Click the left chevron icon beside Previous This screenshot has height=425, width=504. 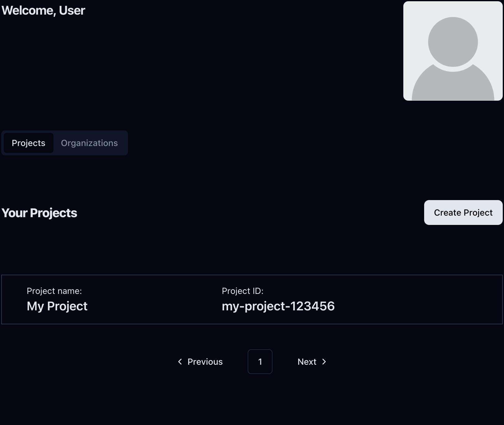pyautogui.click(x=180, y=362)
